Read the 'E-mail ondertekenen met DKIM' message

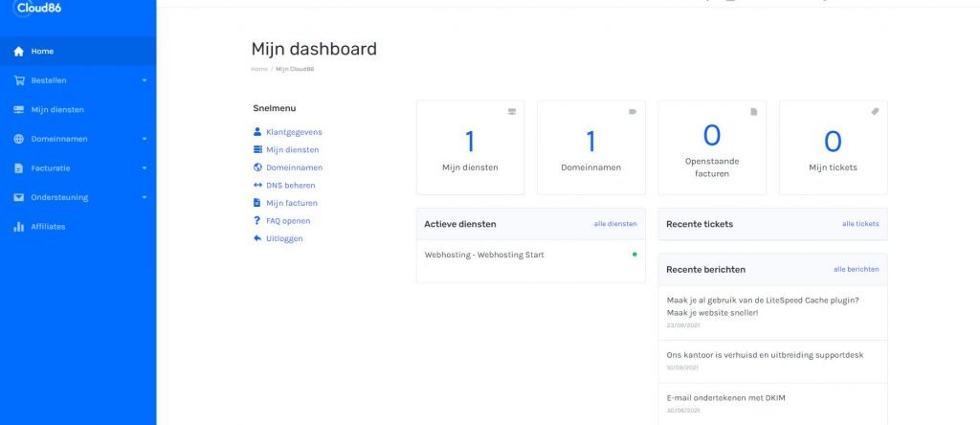725,397
